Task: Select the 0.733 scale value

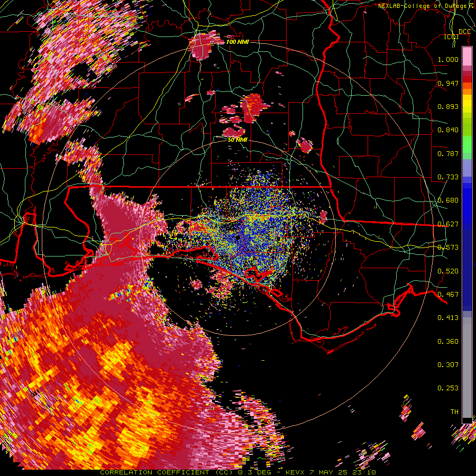Action: (x=448, y=177)
